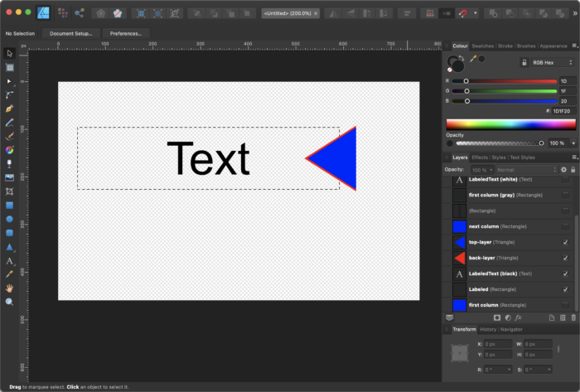Show the next column layer
The width and height of the screenshot is (580, 392).
click(x=565, y=226)
